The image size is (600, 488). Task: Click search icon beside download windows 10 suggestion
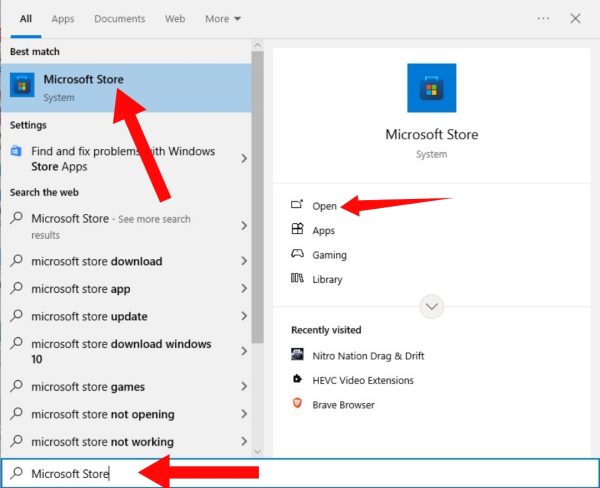[16, 343]
